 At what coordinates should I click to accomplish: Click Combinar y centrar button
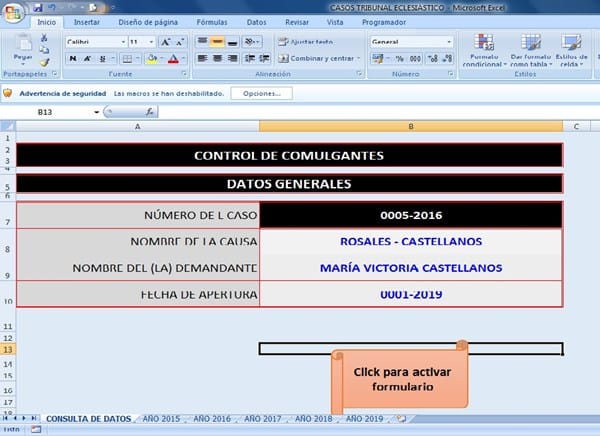pos(316,59)
